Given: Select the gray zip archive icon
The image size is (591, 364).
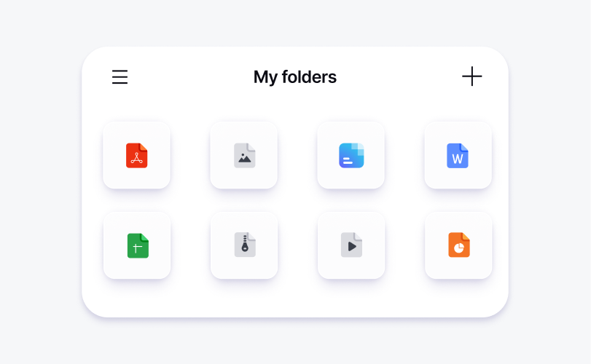Looking at the screenshot, I should (244, 245).
